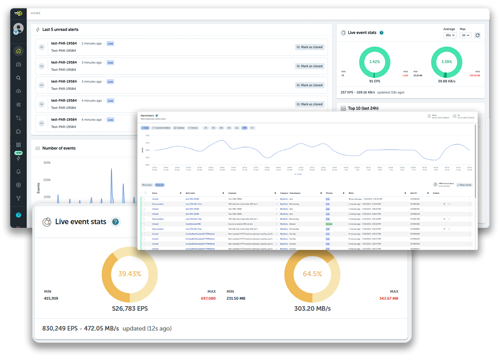The width and height of the screenshot is (500, 360).
Task: Click the Low badge on 2 minutes ago alert
Action: tap(110, 43)
